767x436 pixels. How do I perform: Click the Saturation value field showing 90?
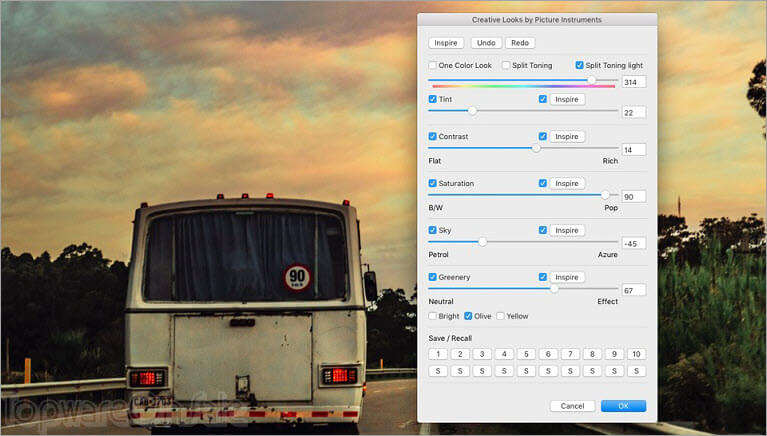tap(634, 197)
